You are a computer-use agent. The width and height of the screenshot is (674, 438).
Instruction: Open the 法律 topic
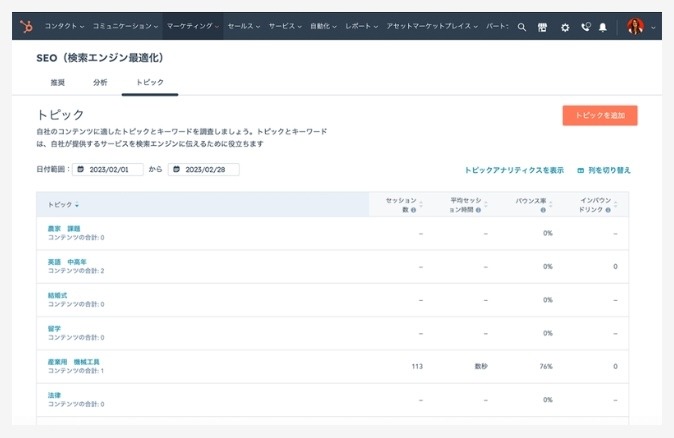click(54, 395)
